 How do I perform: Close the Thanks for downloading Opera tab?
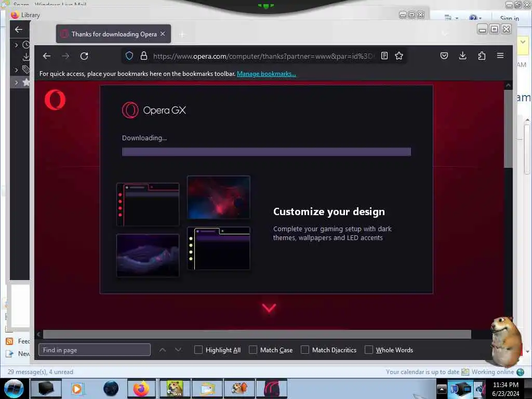coord(163,34)
